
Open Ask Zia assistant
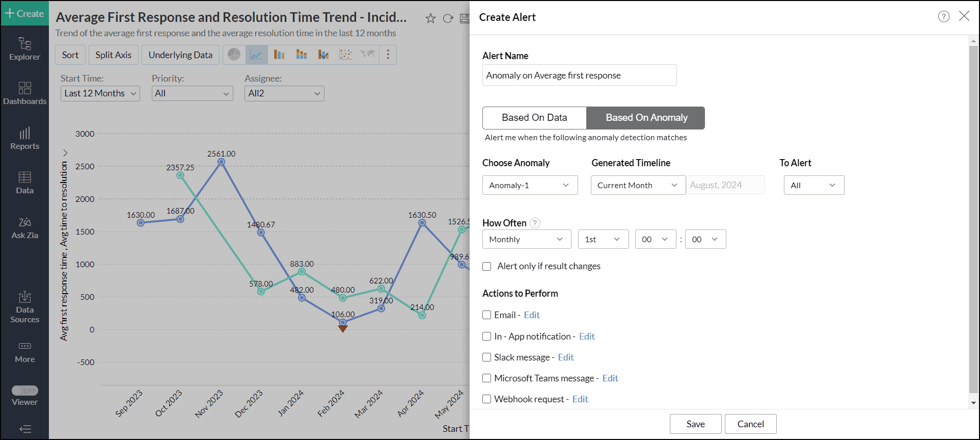point(24,228)
